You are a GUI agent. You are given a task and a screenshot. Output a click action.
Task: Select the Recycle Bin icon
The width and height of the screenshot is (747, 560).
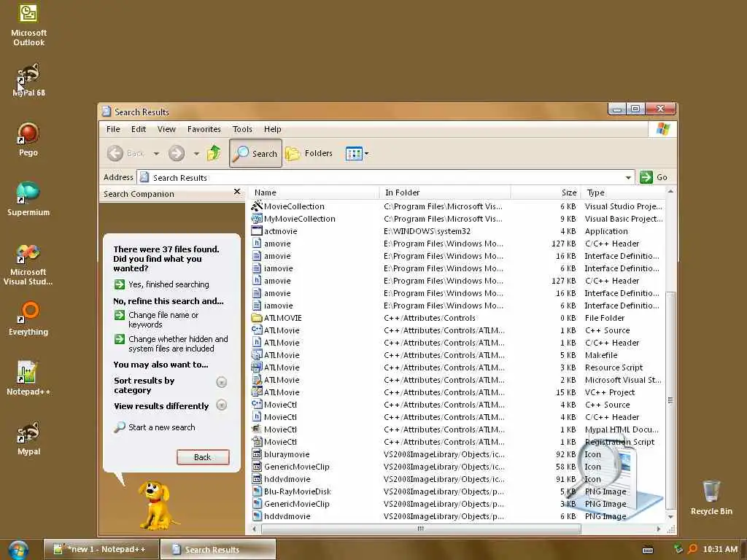click(x=711, y=497)
